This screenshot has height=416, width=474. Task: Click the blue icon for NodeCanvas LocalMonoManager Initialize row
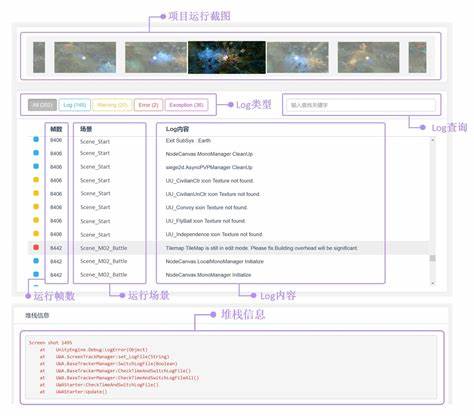coord(36,261)
